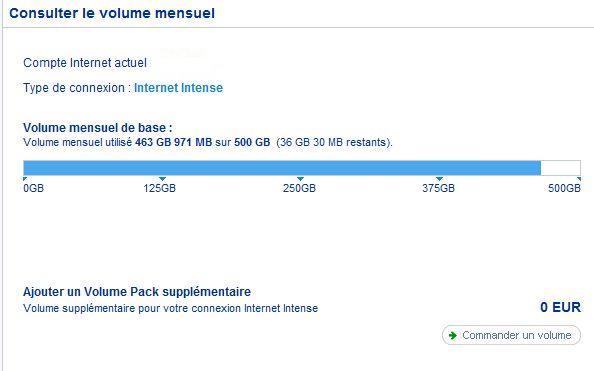
Task: Click the Volume supplémentaire description text
Action: click(170, 308)
